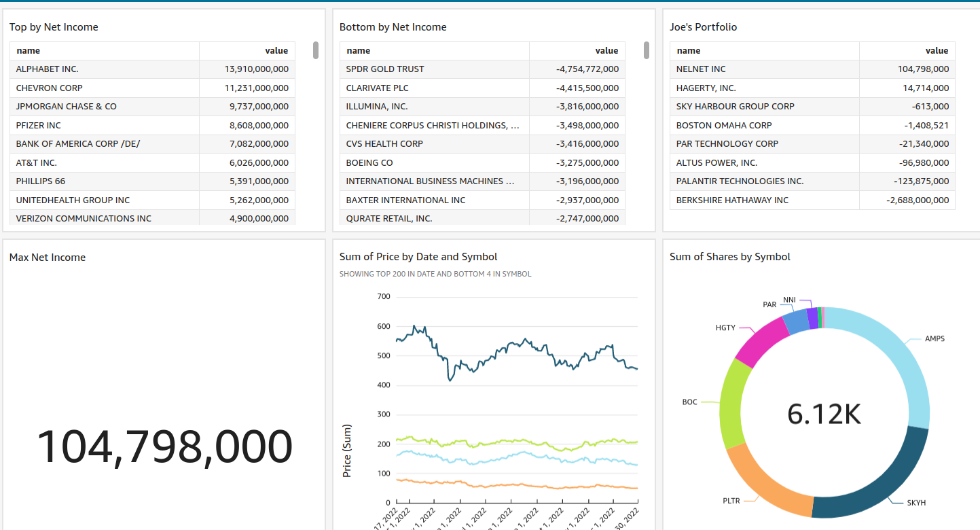Select the NNI donut segment
980x530 pixels.
(x=812, y=318)
